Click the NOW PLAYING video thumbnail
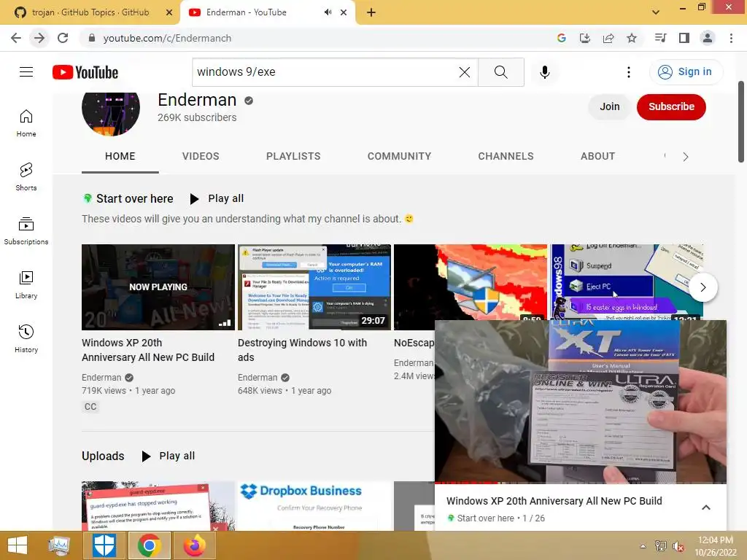Viewport: 747px width, 560px height. [158, 287]
